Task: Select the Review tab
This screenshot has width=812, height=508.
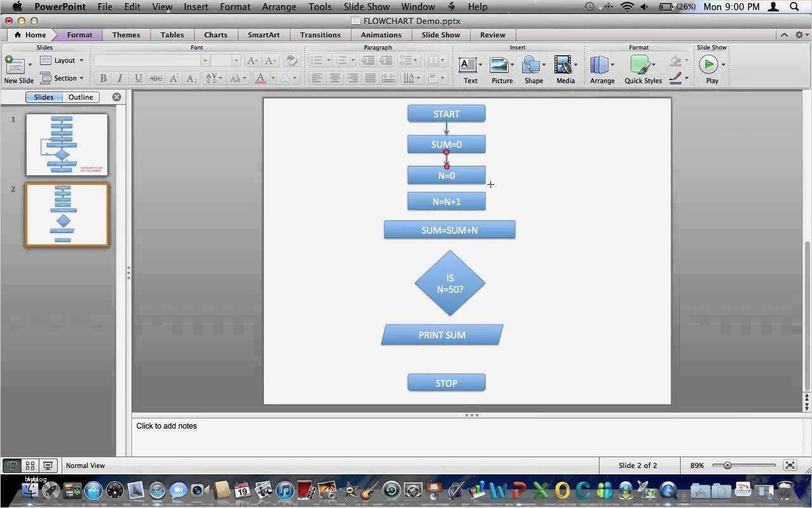Action: coord(492,35)
